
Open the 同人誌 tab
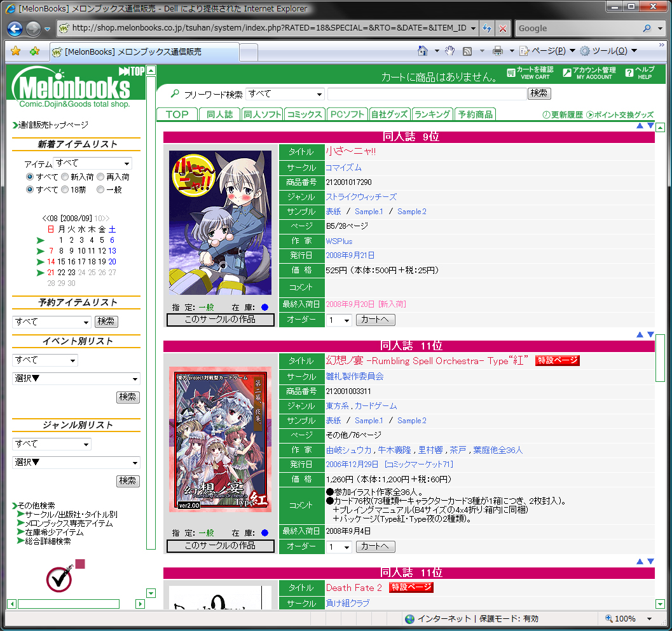[x=219, y=114]
